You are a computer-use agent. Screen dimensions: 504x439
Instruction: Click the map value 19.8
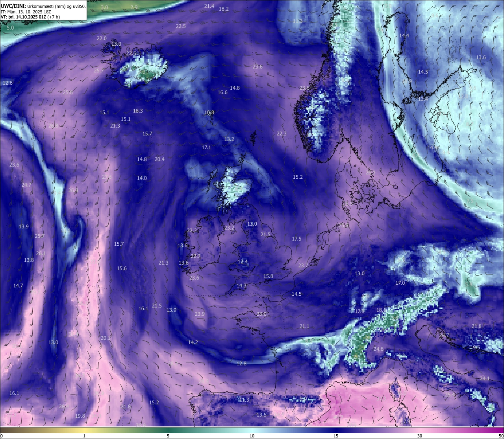(x=80, y=416)
